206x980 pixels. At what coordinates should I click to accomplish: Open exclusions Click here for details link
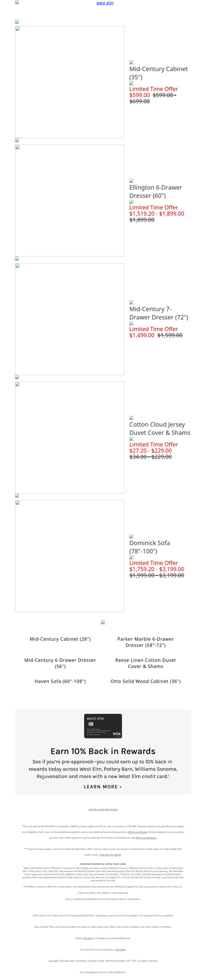coord(110,855)
